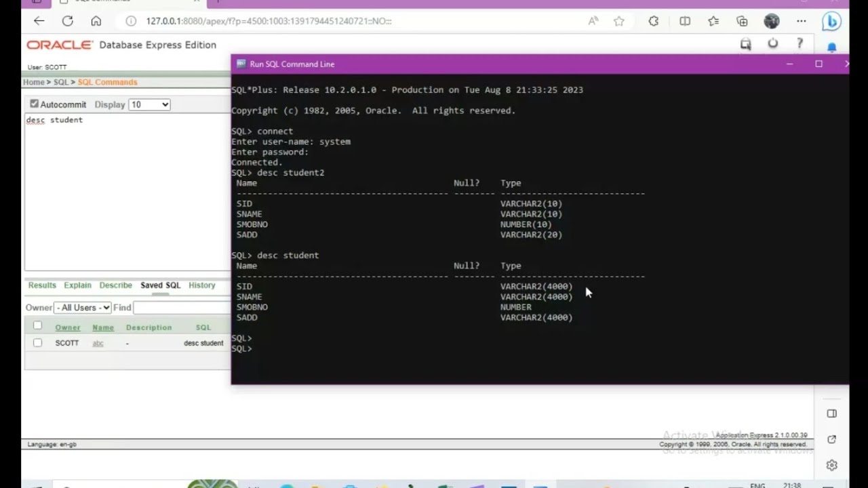Minimize the Run SQL Command Line window
Viewport: 868px width, 488px height.
[789, 64]
